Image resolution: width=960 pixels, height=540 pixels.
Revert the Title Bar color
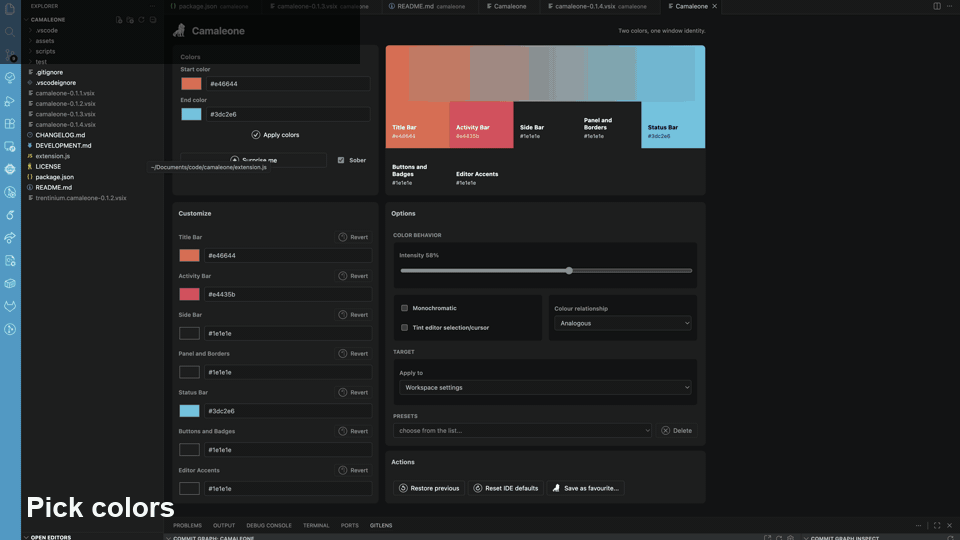tap(353, 237)
